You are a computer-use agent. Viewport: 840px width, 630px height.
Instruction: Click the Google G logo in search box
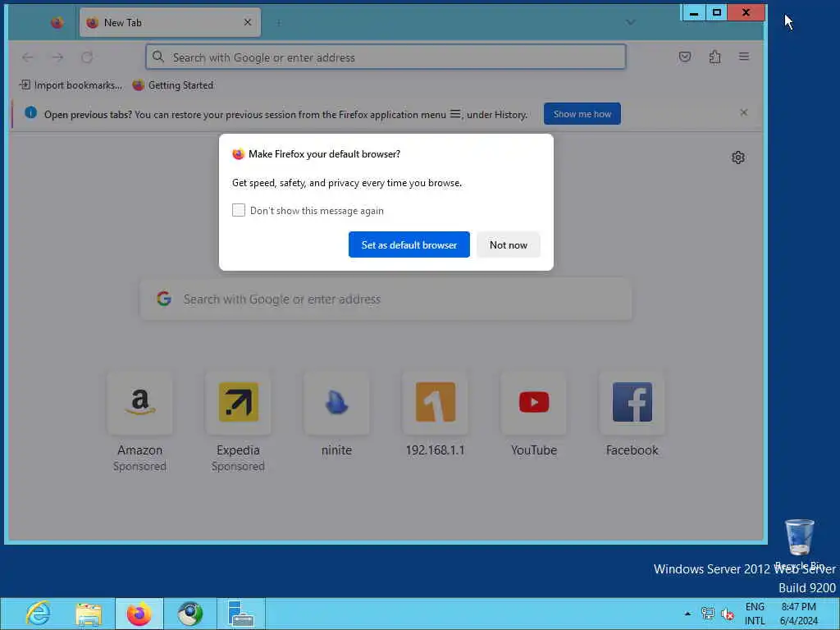tap(164, 299)
